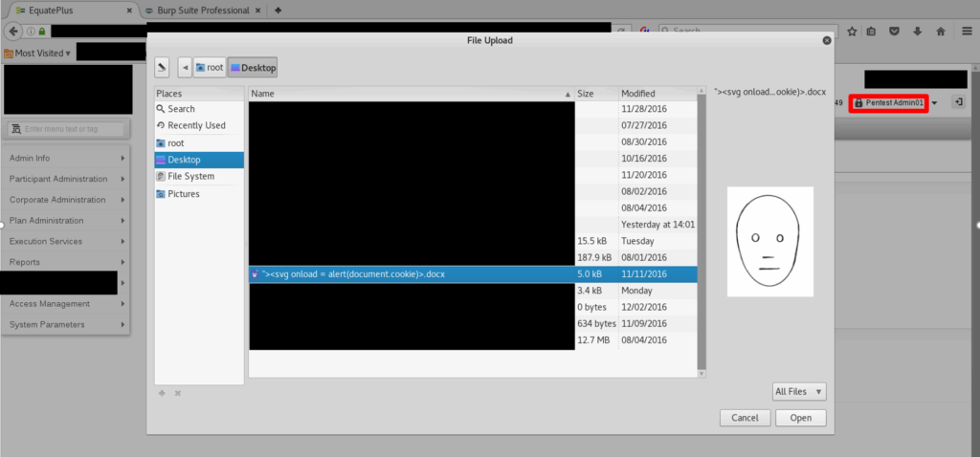This screenshot has height=457, width=980.
Task: Click the logout icon beside Pentest Admin01
Action: 958,102
